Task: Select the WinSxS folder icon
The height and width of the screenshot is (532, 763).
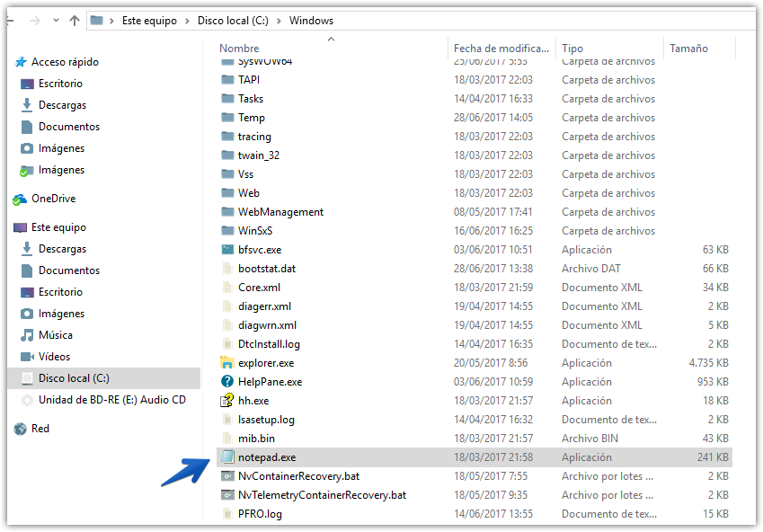Action: click(227, 231)
